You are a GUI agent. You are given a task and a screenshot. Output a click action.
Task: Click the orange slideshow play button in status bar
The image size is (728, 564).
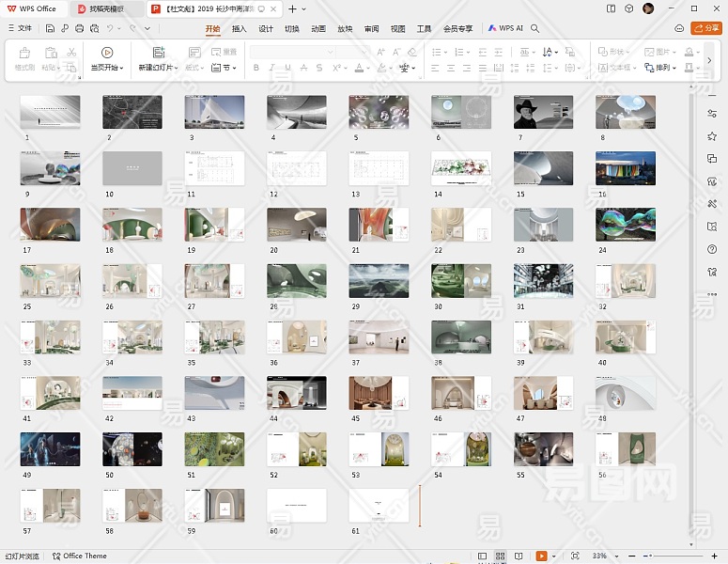click(540, 556)
